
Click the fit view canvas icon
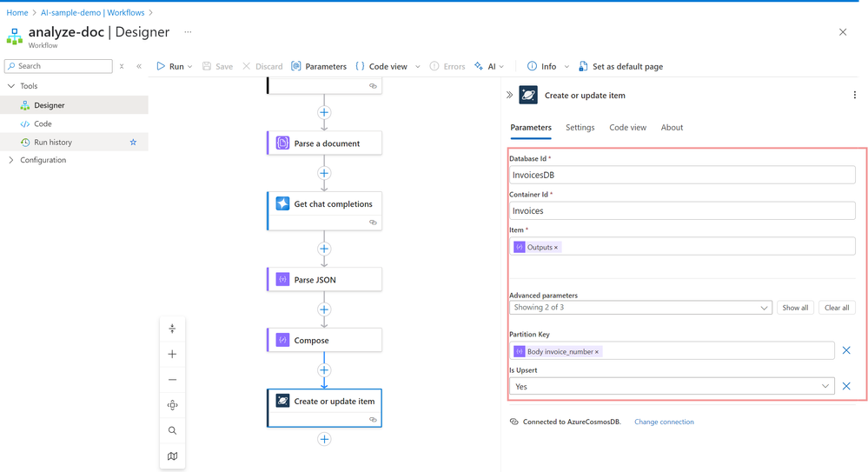coord(172,405)
